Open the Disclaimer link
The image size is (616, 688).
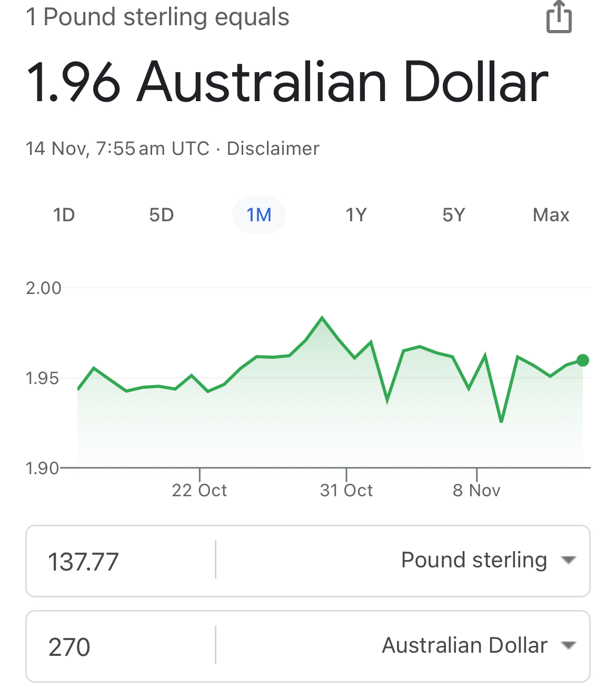pos(273,149)
